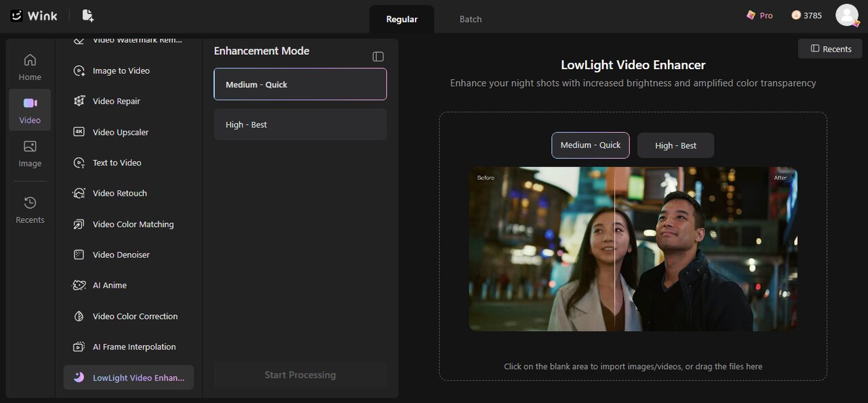Click the Video Color Correction icon

[79, 316]
